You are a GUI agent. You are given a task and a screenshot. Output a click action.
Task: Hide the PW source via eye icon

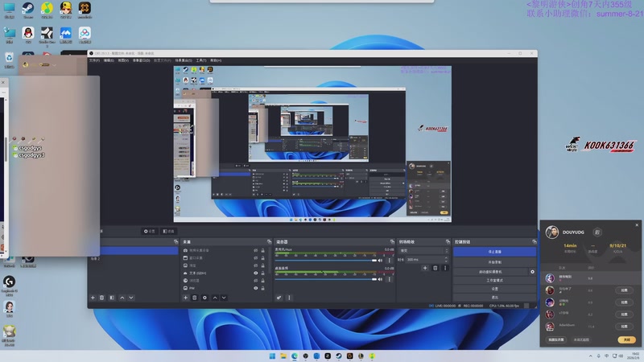pyautogui.click(x=255, y=288)
